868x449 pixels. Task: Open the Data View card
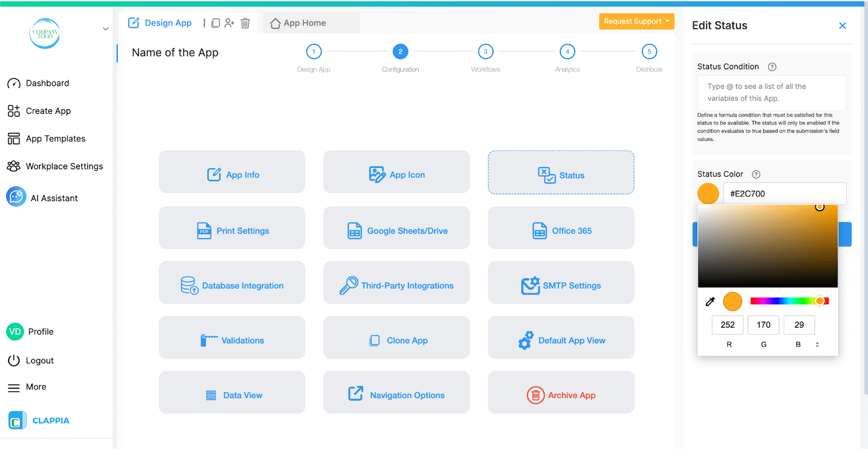pos(232,392)
